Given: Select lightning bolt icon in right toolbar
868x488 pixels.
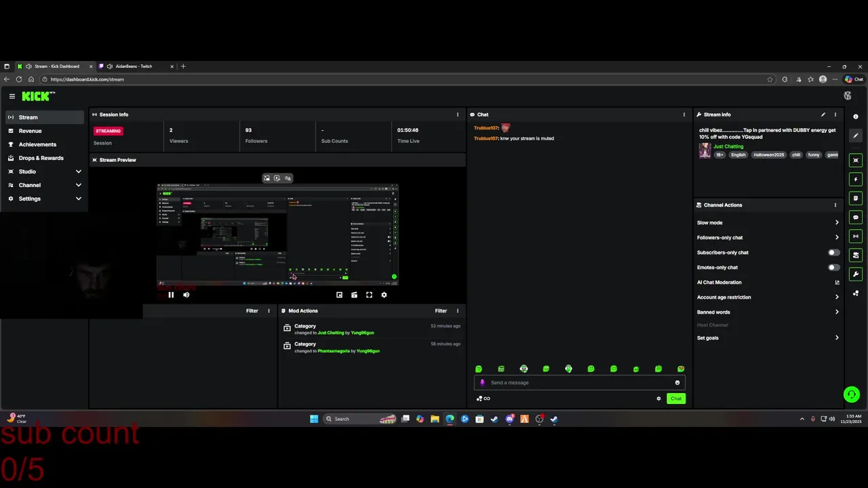Looking at the screenshot, I should (856, 180).
